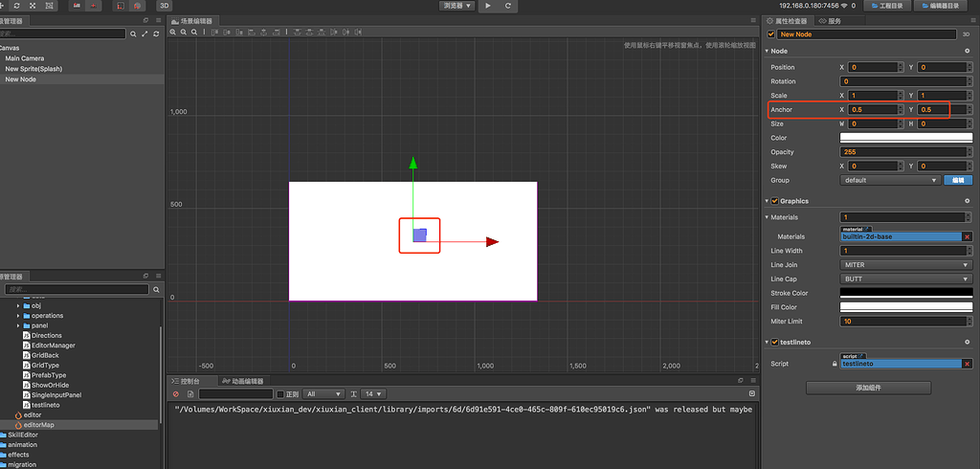Select the EditorManager script asset
The image size is (980, 469).
[x=54, y=346]
